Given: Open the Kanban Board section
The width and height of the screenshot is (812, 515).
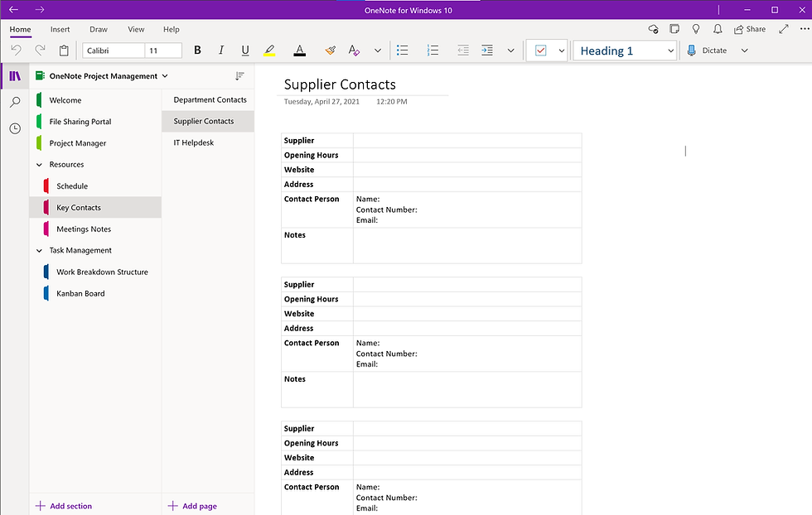Looking at the screenshot, I should 95,293.
